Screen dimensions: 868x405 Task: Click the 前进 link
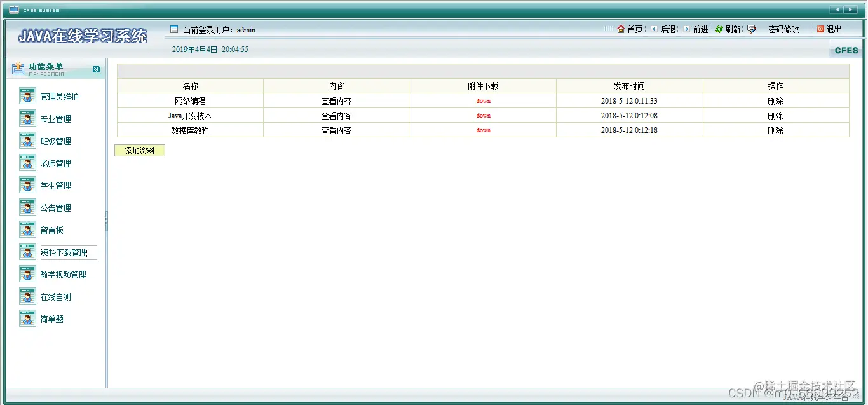point(700,29)
